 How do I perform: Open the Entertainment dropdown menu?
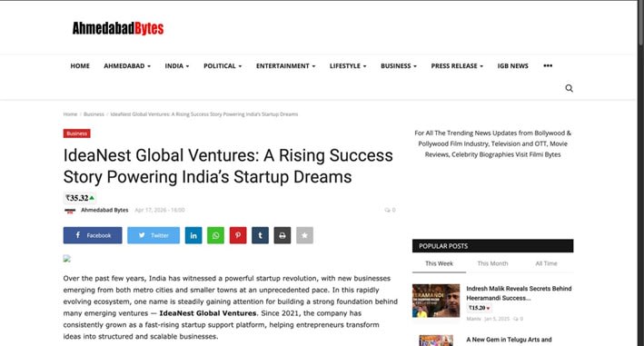(285, 65)
